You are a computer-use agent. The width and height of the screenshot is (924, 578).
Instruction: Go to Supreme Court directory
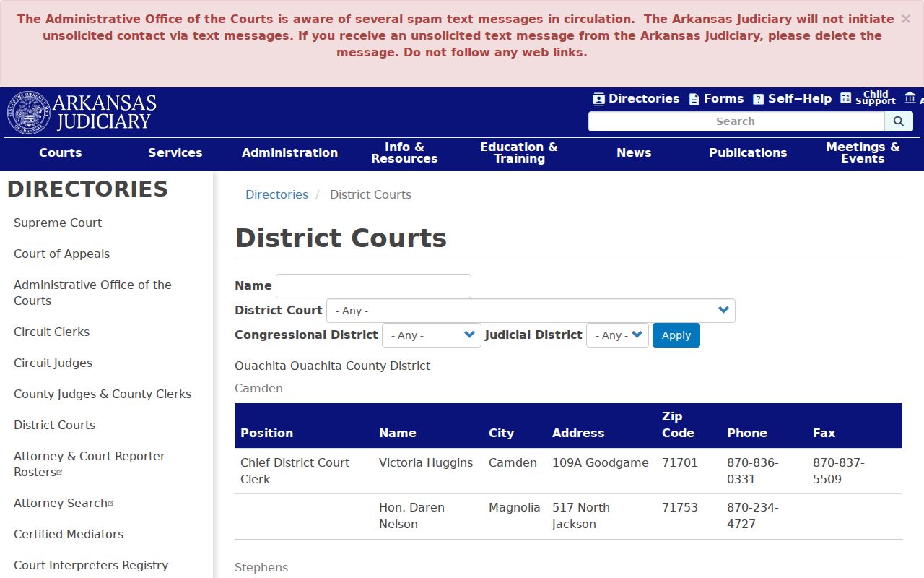click(x=58, y=223)
